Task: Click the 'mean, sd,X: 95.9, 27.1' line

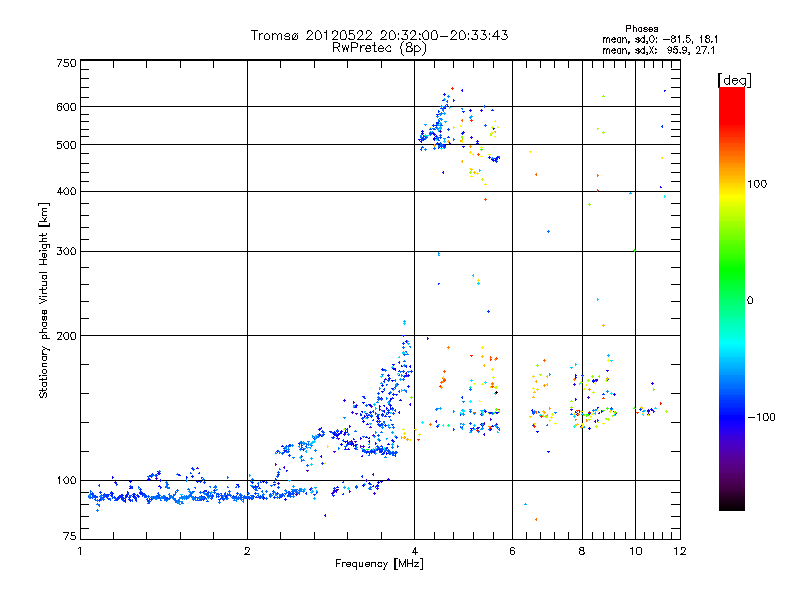Action: pyautogui.click(x=659, y=50)
